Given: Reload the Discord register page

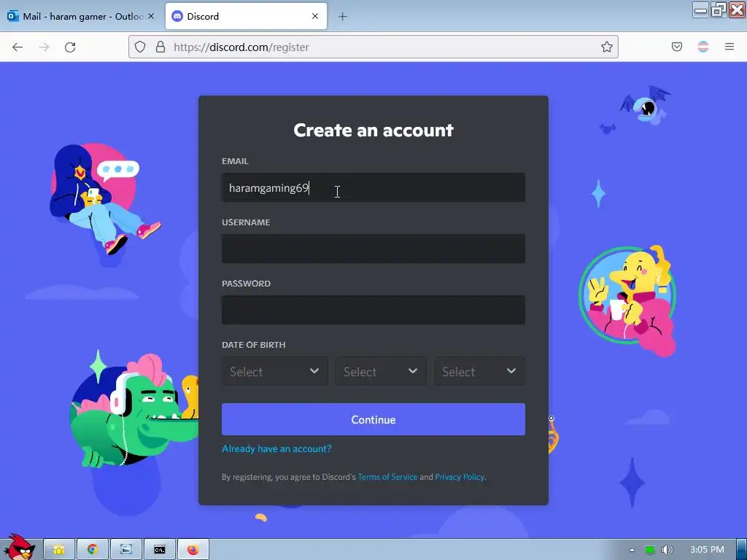Looking at the screenshot, I should [70, 47].
